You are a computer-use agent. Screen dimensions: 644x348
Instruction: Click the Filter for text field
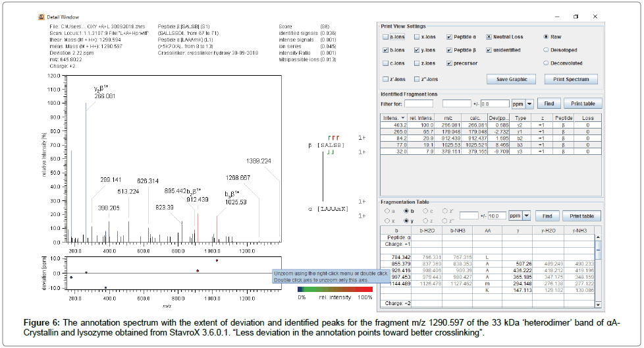418,103
